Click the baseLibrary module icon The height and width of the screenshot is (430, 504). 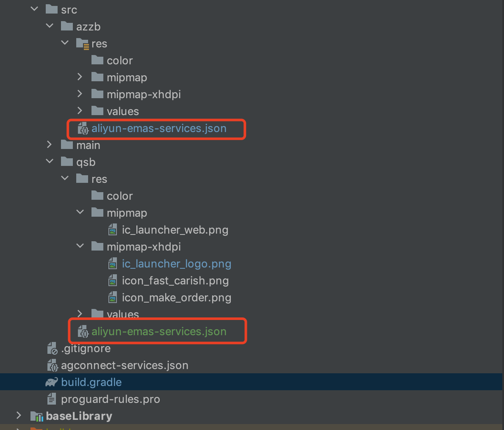37,416
